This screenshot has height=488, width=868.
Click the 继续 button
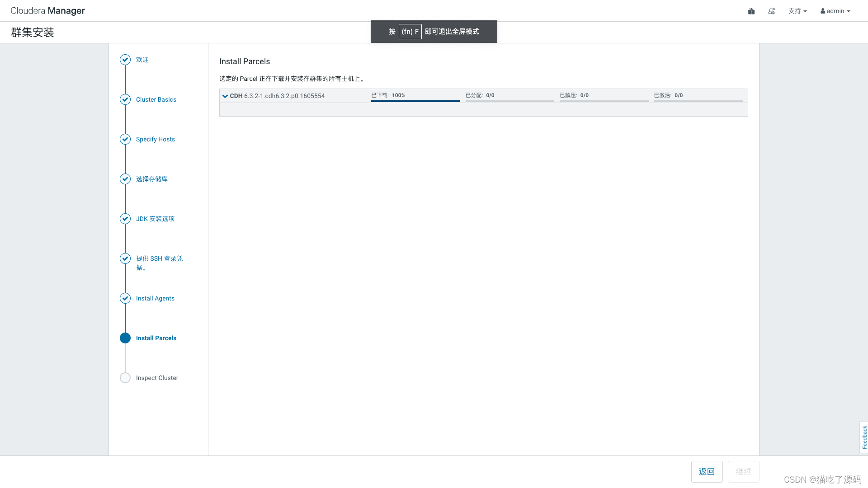click(743, 472)
